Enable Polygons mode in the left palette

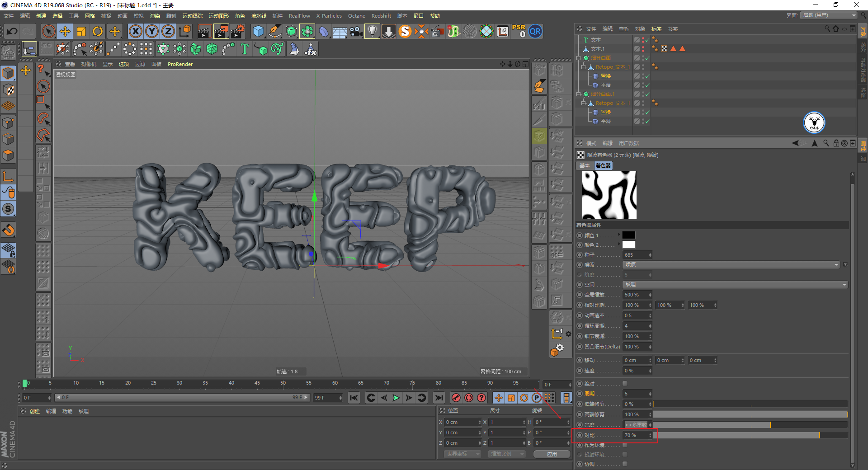8,155
